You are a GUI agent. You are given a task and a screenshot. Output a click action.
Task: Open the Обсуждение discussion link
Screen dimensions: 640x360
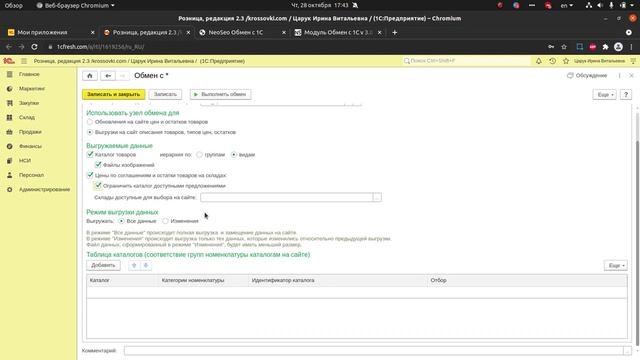point(587,76)
